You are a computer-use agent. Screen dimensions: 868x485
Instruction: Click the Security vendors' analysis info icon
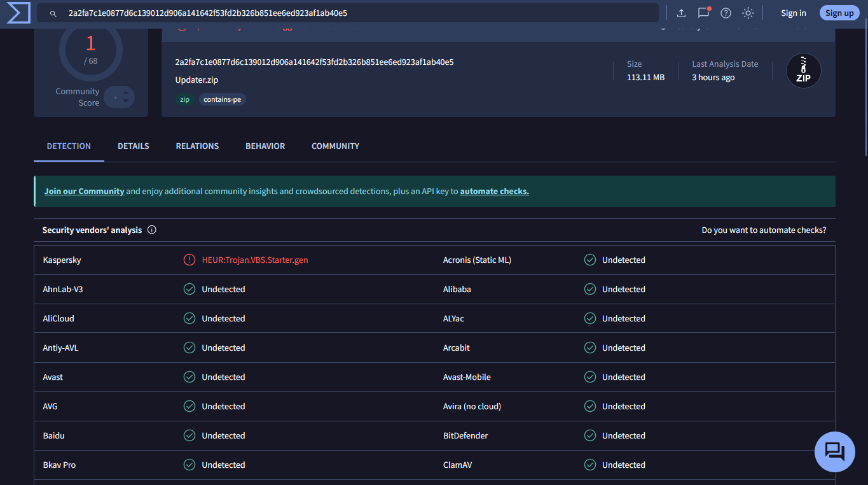pos(152,230)
